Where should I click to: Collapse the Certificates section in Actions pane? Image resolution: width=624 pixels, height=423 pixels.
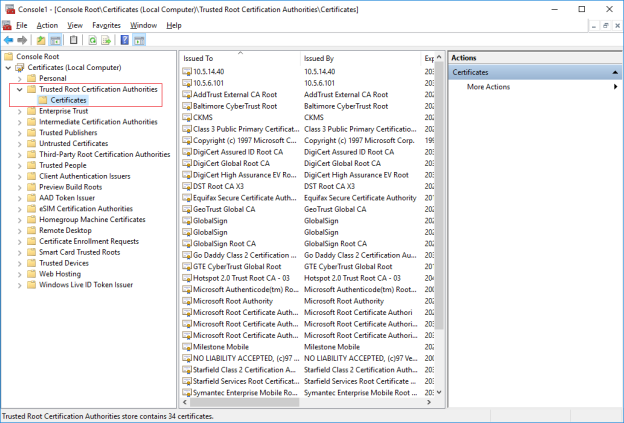pos(615,73)
